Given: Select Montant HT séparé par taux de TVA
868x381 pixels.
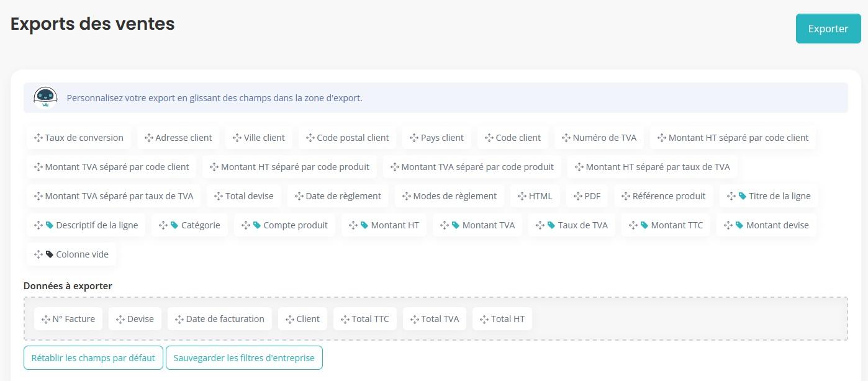Looking at the screenshot, I should (x=653, y=167).
